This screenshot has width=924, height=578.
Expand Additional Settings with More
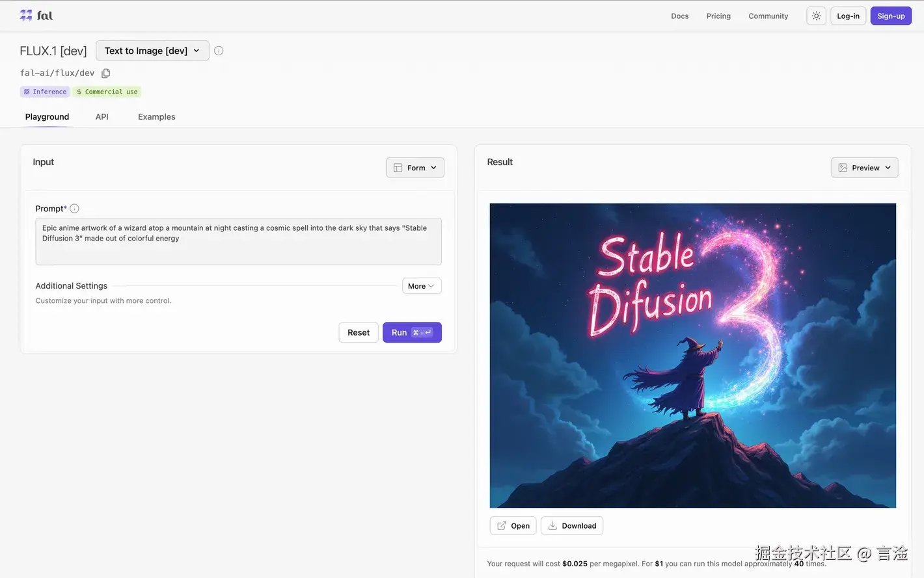pyautogui.click(x=422, y=286)
